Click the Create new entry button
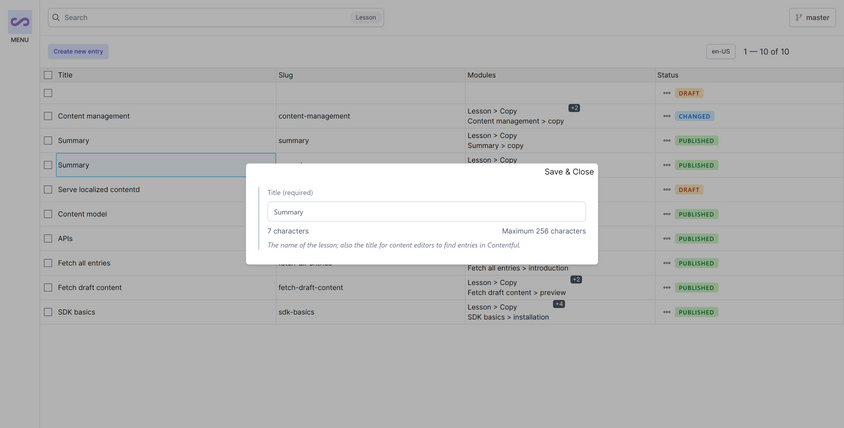 (x=78, y=51)
